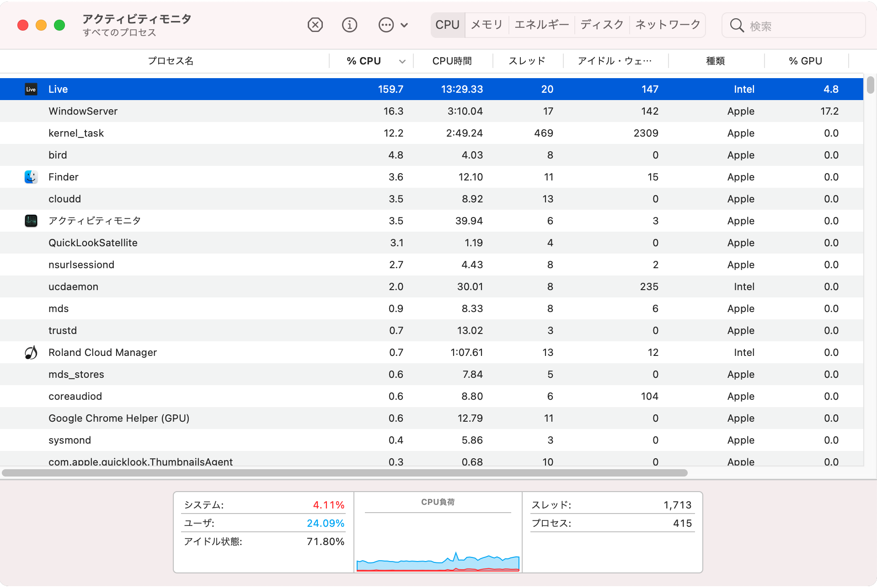The width and height of the screenshot is (877, 588).
Task: Select the sysmond process row
Action: coord(432,440)
